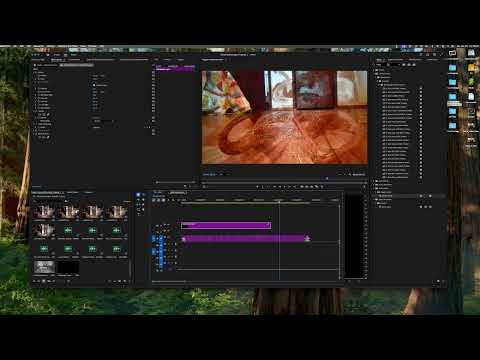The width and height of the screenshot is (480, 360).
Task: Toggle the Uniform Scale checkbox
Action: tap(94, 85)
